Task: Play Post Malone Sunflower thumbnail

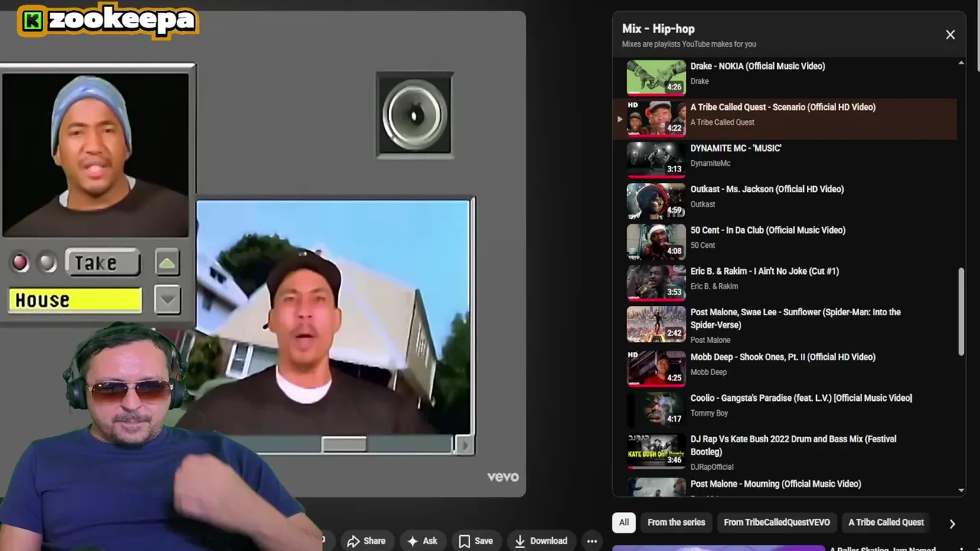Action: [x=656, y=323]
